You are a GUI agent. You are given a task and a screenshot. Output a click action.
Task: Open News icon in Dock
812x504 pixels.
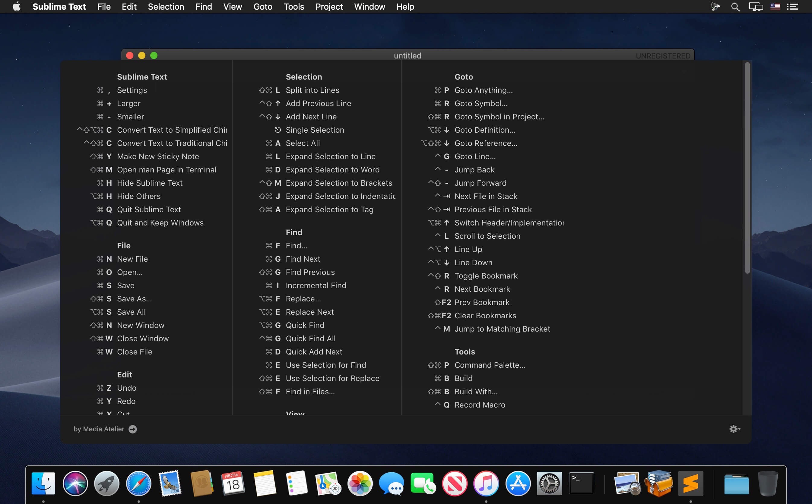point(455,483)
